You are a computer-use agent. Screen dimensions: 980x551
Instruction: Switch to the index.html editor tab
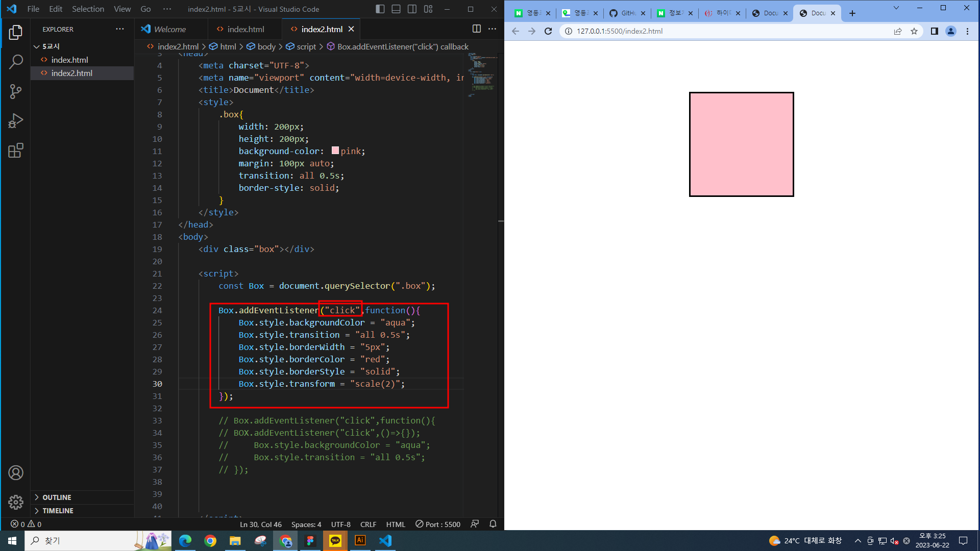246,29
